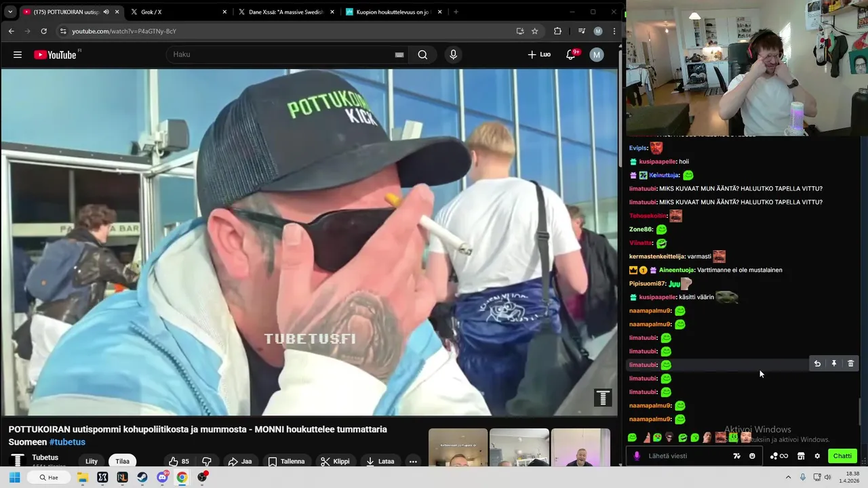Share the video with Jaa button
Image resolution: width=868 pixels, height=488 pixels.
click(x=240, y=462)
